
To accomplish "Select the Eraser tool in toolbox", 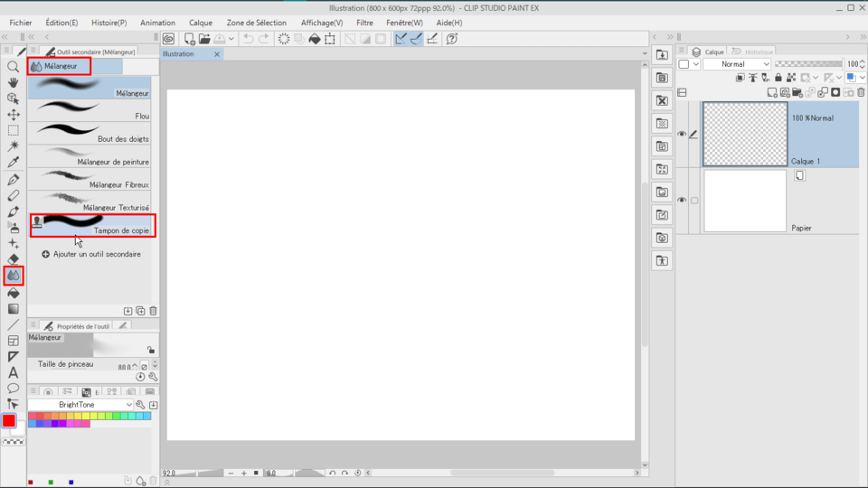I will pos(13,259).
